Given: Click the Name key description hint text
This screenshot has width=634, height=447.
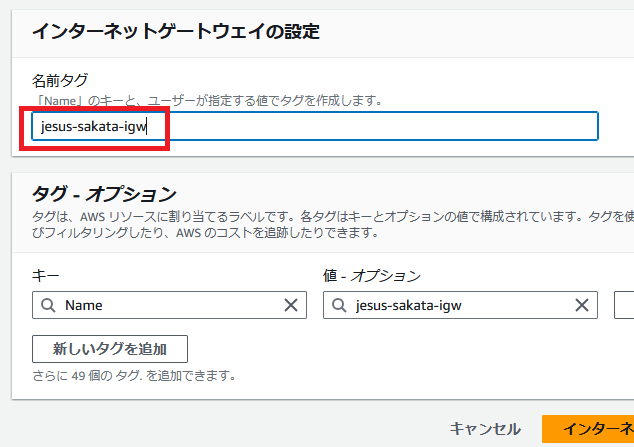Looking at the screenshot, I should pyautogui.click(x=207, y=101).
